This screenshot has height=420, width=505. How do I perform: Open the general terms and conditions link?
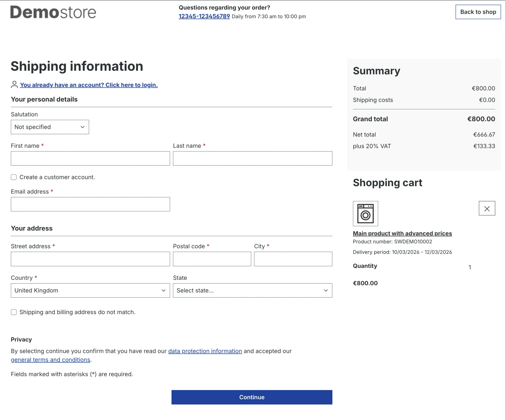click(51, 360)
